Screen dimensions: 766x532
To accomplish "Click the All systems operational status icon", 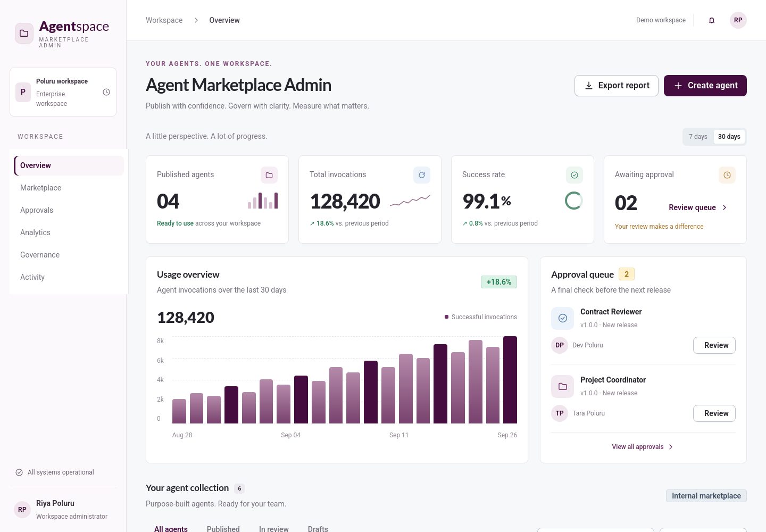I will (x=19, y=472).
